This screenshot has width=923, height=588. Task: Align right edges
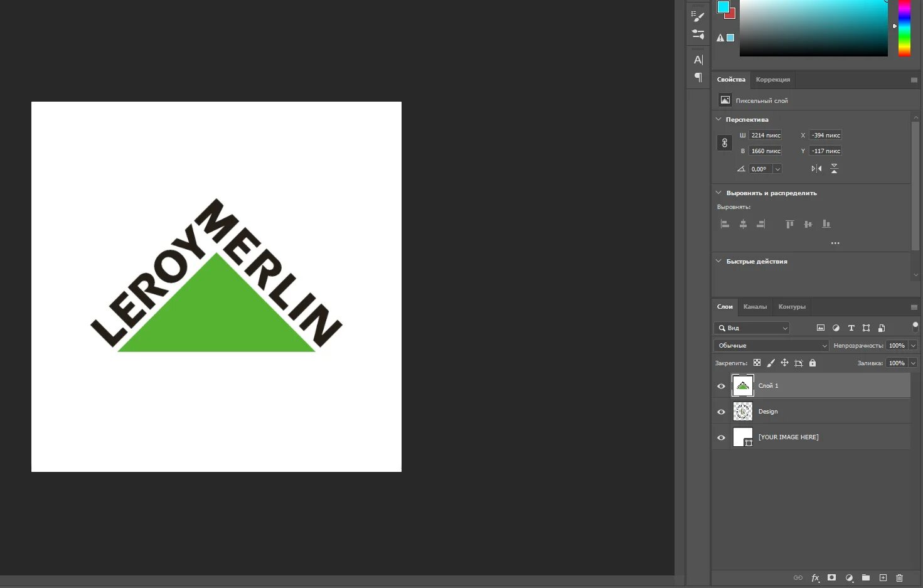pos(760,224)
